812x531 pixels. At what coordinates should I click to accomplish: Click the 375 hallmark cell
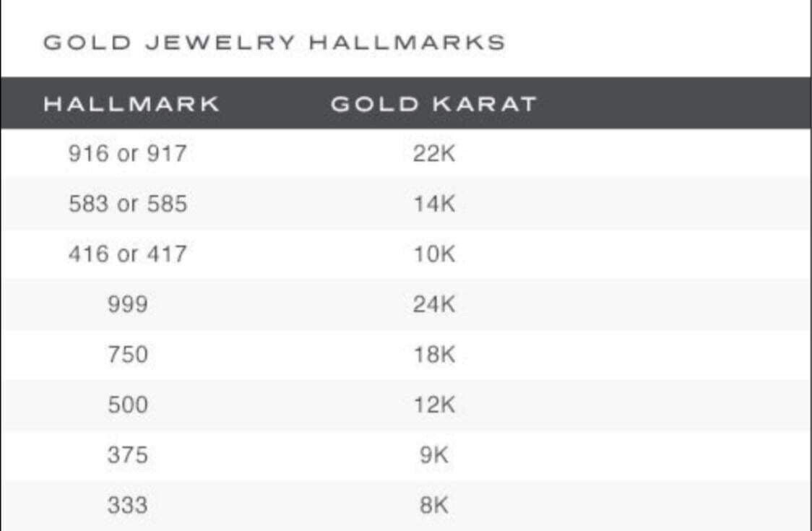pyautogui.click(x=127, y=455)
